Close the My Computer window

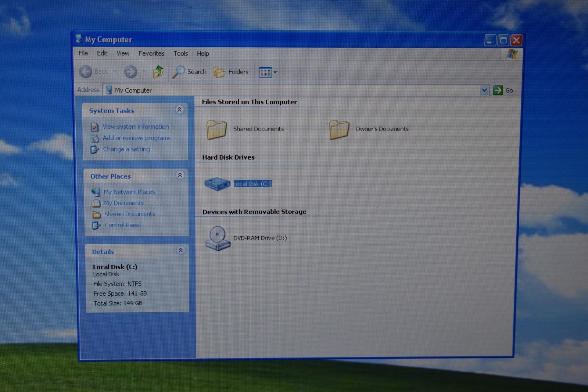516,40
